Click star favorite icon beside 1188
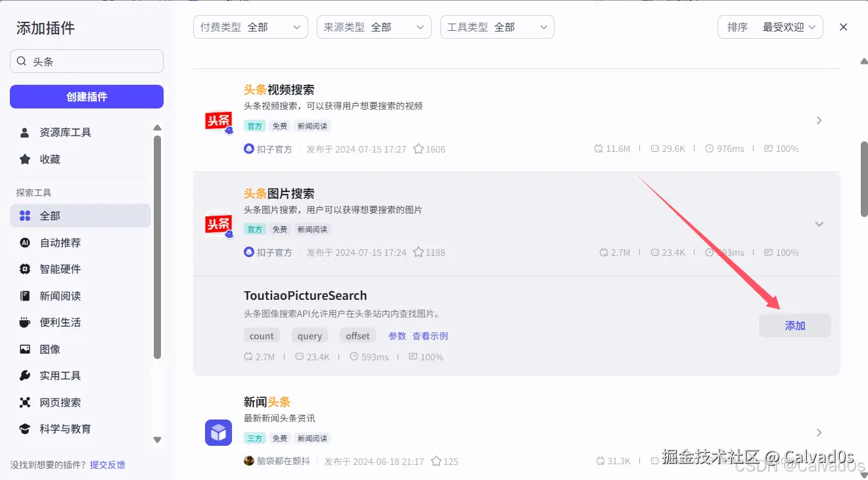Viewport: 868px width, 480px height. [x=419, y=252]
